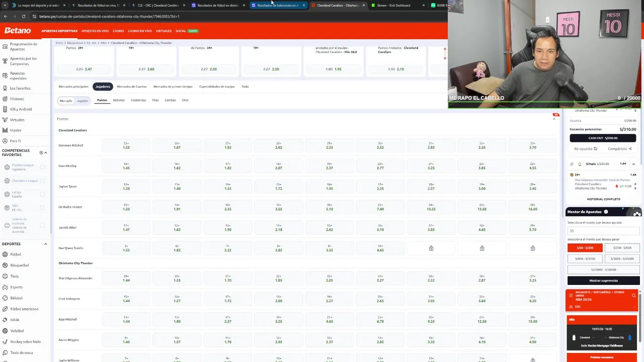
Task: Click the pin icon on the Simple bet slip
Action: (x=572, y=164)
